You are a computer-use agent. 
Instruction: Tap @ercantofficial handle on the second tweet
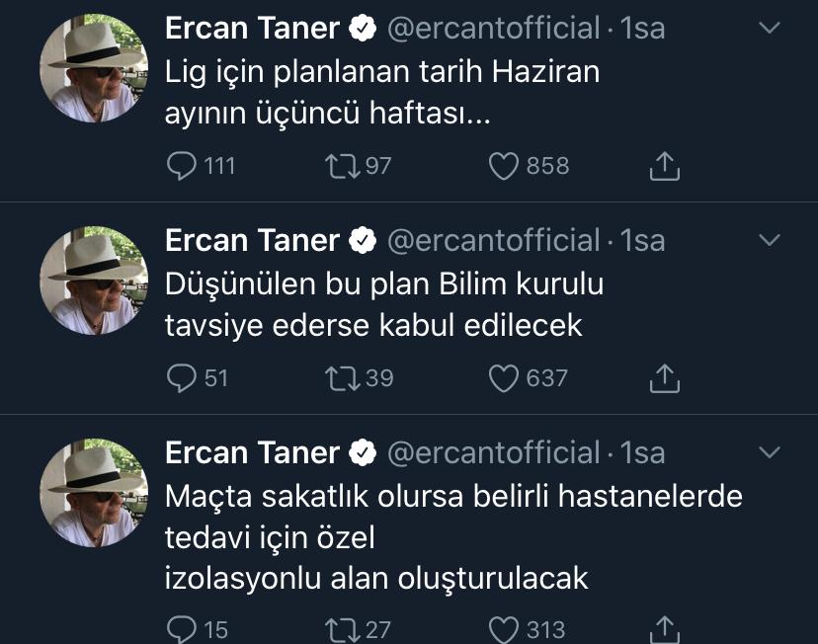494,241
